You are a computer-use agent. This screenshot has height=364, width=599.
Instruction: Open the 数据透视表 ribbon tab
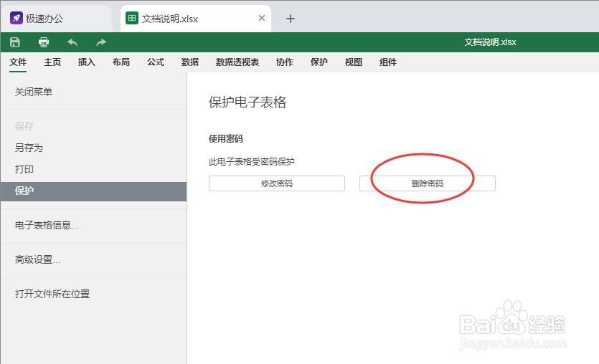[237, 62]
